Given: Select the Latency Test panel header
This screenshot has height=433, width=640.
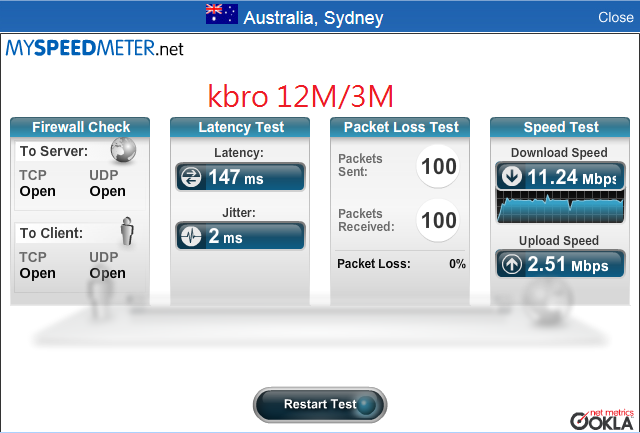Looking at the screenshot, I should pos(240,127).
